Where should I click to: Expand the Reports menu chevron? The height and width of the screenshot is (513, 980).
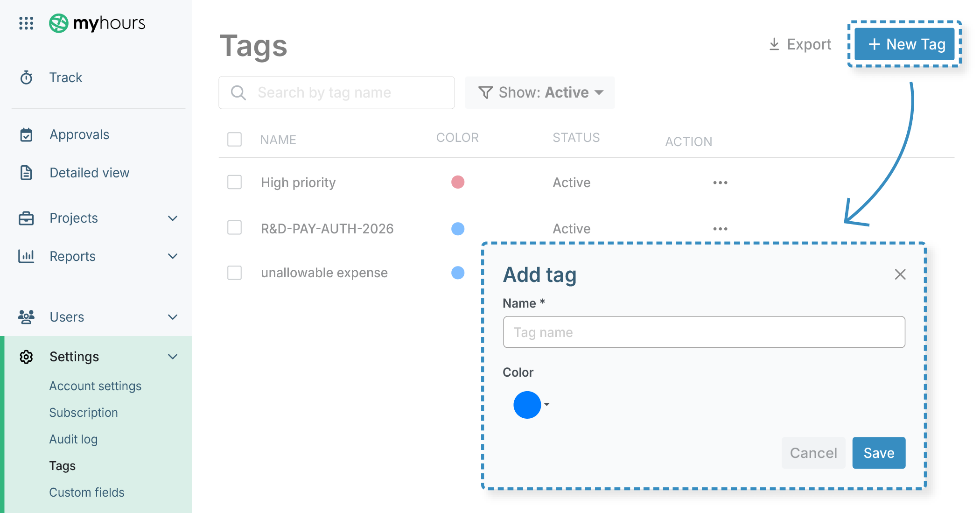point(173,256)
